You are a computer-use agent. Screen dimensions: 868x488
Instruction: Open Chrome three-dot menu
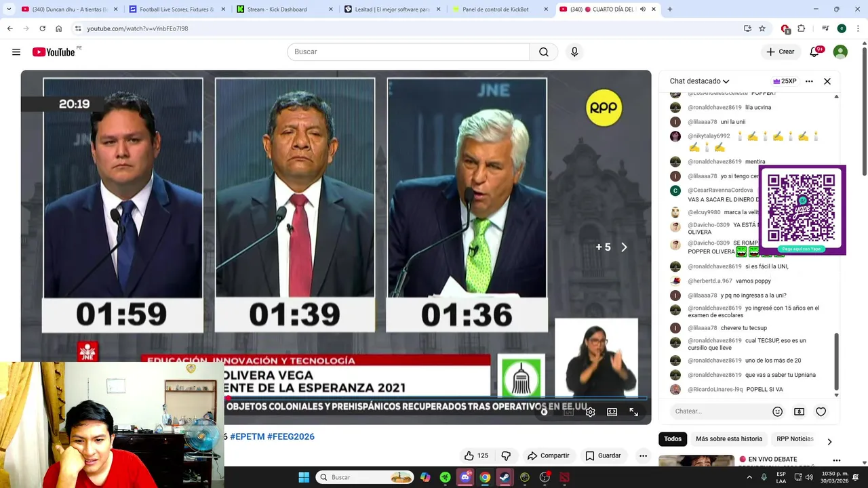(x=858, y=28)
